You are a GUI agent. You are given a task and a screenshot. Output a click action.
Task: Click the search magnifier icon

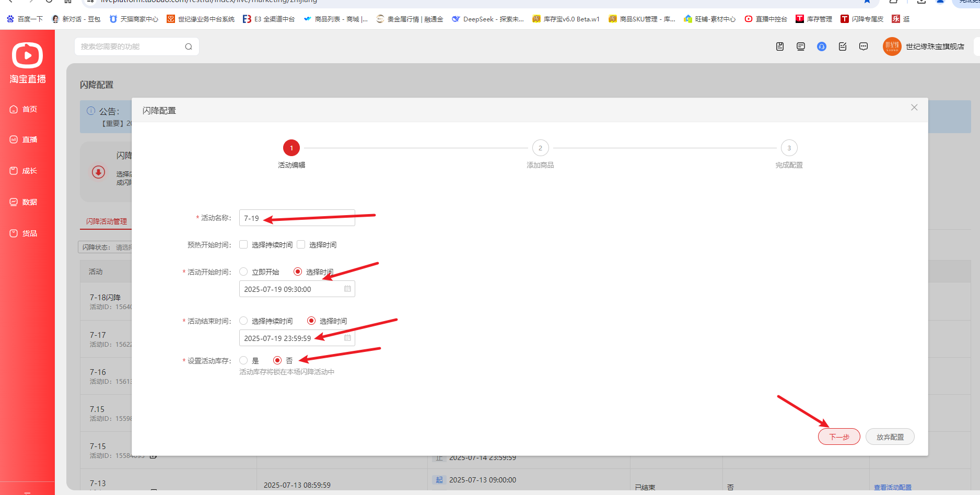click(x=189, y=47)
